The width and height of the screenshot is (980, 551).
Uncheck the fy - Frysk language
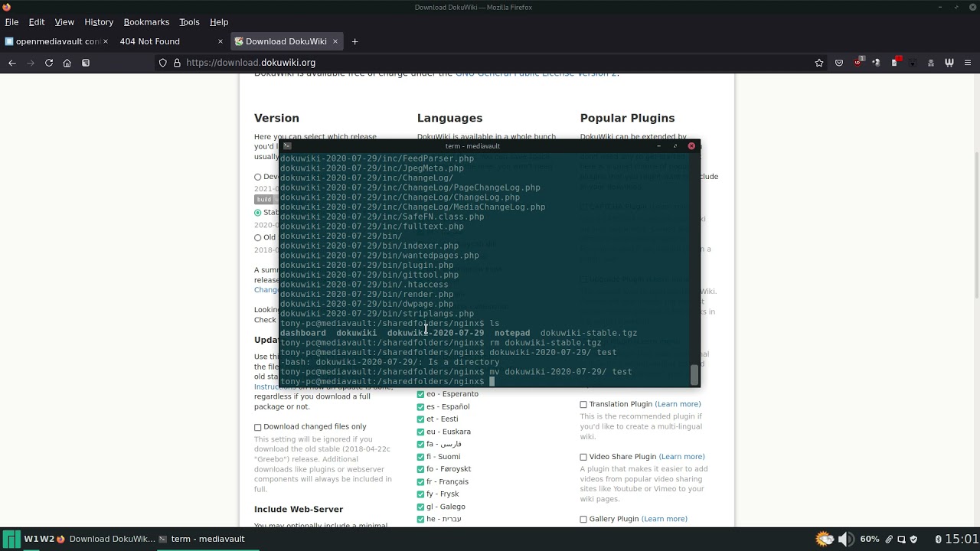point(420,494)
